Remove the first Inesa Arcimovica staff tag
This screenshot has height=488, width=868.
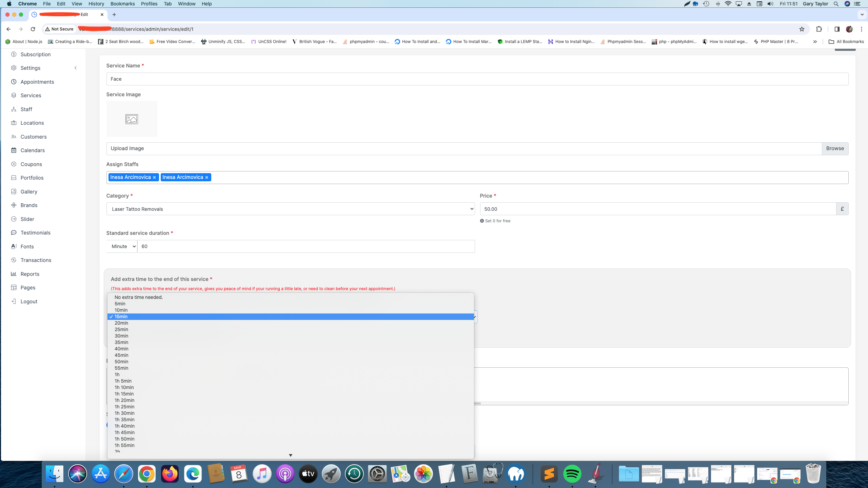point(154,178)
